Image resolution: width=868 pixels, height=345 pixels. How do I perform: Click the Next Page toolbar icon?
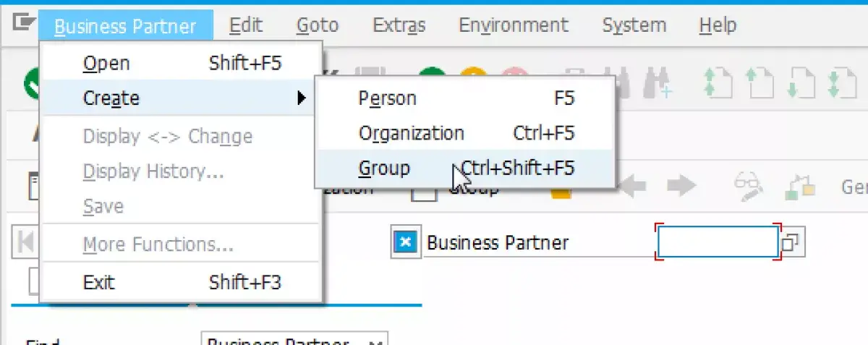pyautogui.click(x=803, y=83)
